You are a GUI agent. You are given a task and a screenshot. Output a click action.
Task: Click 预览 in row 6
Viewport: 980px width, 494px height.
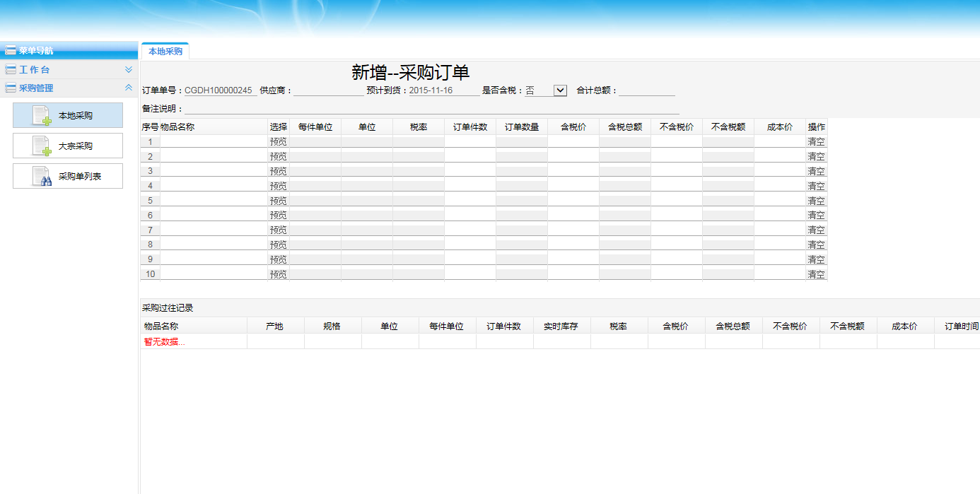pos(279,215)
